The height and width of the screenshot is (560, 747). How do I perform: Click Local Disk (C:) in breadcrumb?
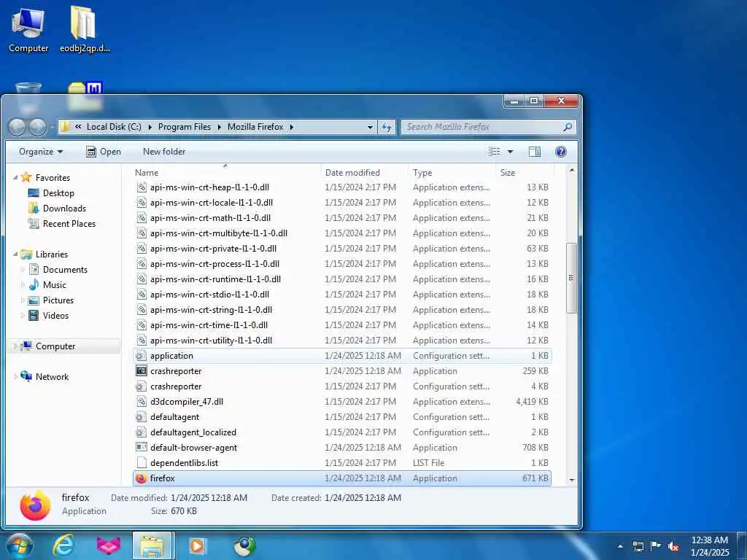tap(114, 127)
